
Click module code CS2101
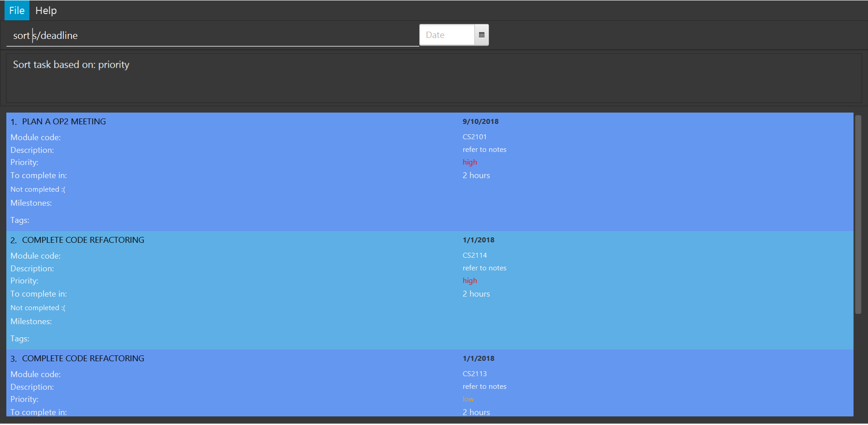coord(474,137)
